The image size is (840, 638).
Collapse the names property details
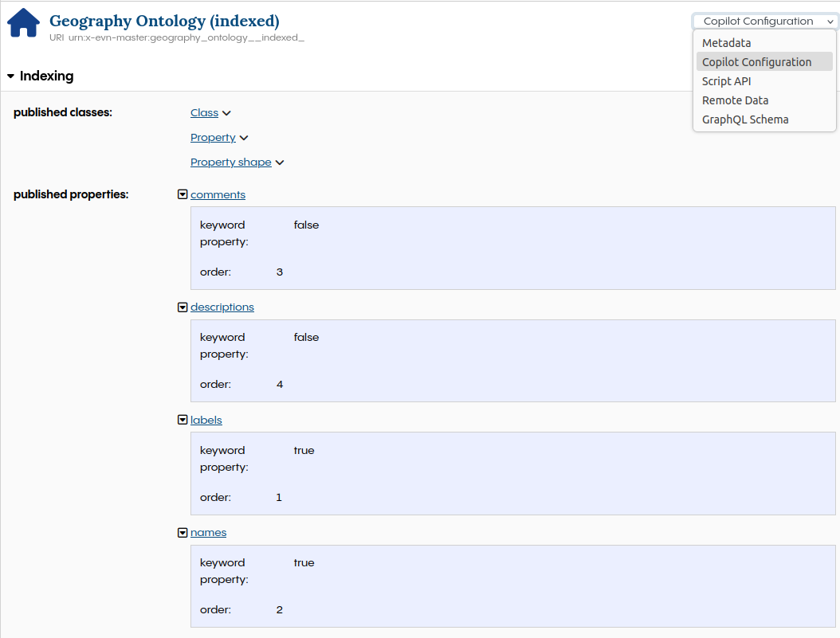pyautogui.click(x=183, y=532)
